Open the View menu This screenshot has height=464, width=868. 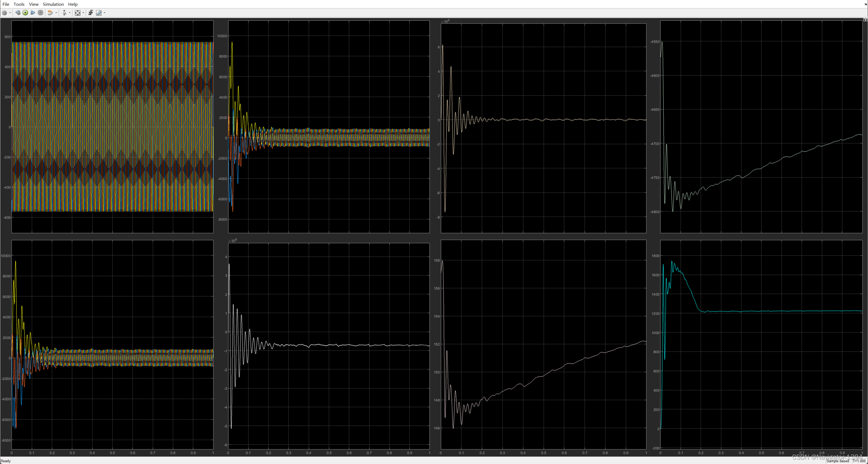tap(34, 4)
